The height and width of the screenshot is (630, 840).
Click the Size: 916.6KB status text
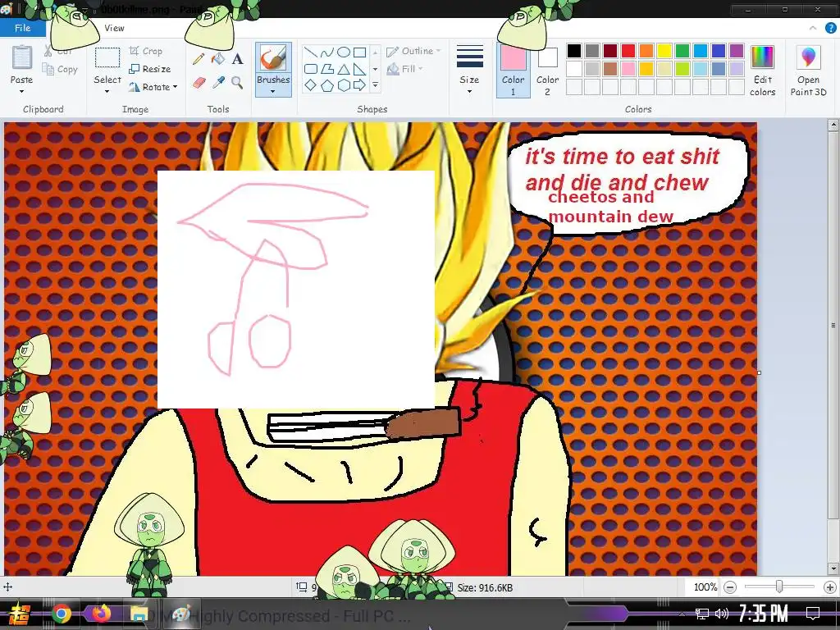(x=485, y=587)
